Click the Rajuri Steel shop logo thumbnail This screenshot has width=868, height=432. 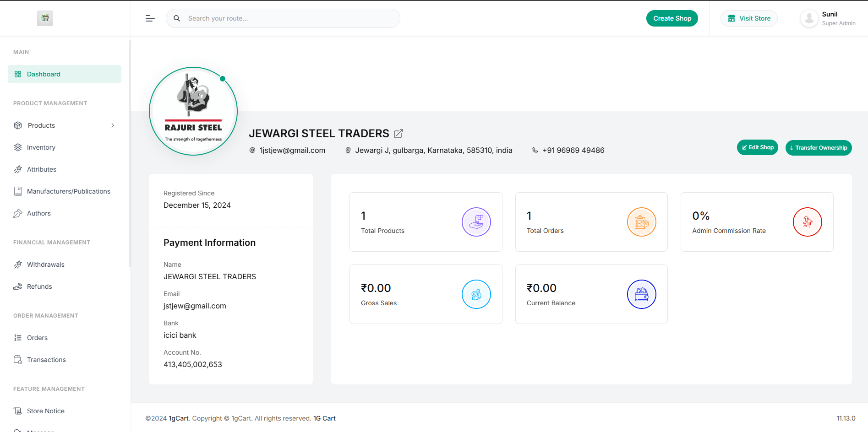(193, 111)
